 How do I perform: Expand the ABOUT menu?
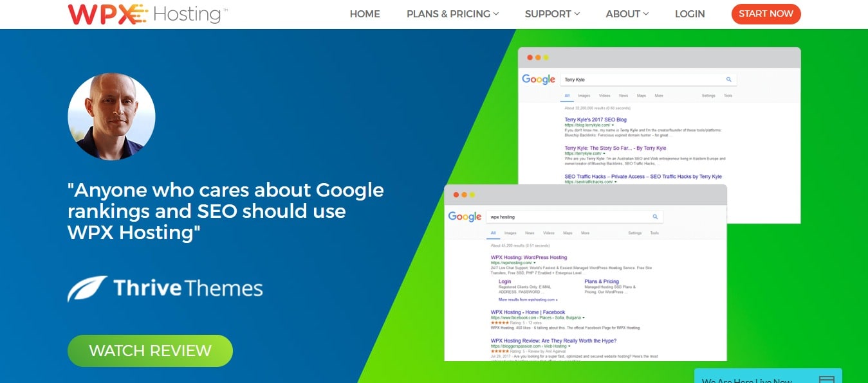click(627, 13)
